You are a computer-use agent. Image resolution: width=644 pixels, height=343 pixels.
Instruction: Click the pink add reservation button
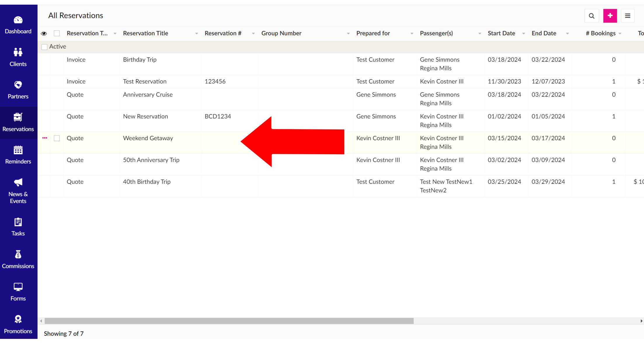610,16
